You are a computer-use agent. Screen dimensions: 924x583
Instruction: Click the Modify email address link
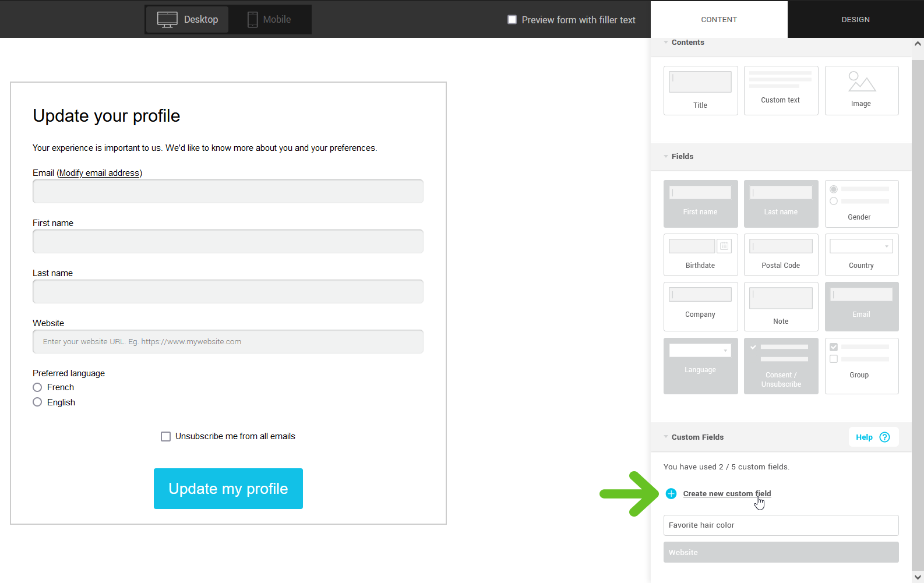pyautogui.click(x=100, y=173)
